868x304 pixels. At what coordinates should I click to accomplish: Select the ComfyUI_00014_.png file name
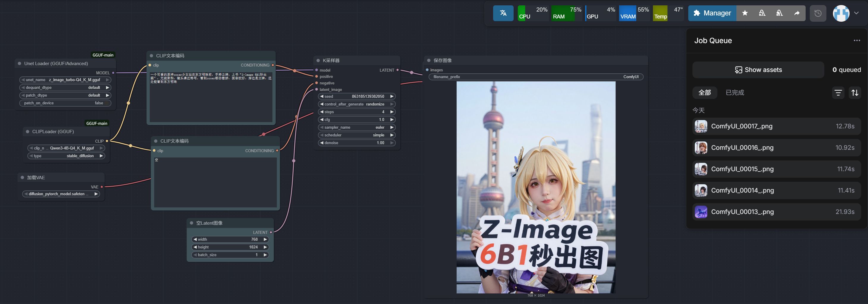(x=743, y=190)
